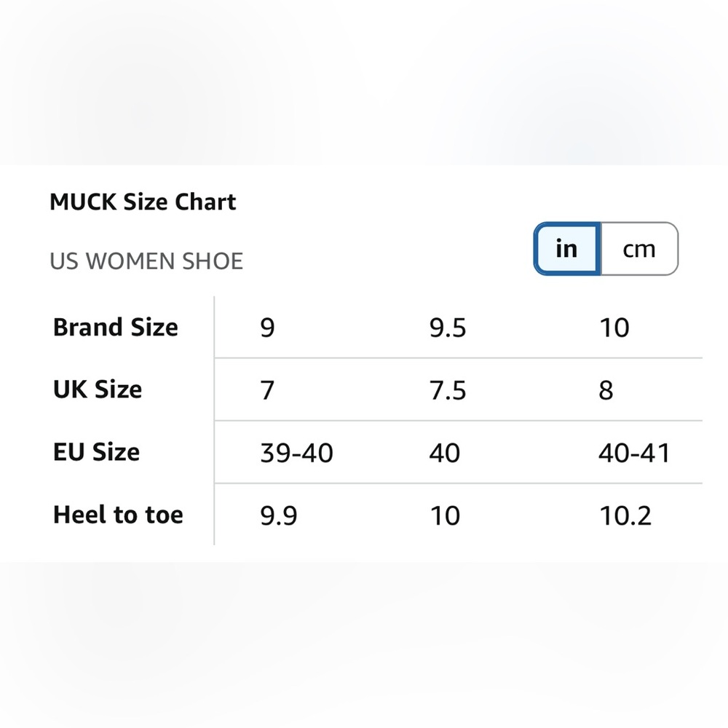The height and width of the screenshot is (728, 728).
Task: Click UK size 8 cell
Action: (x=606, y=390)
